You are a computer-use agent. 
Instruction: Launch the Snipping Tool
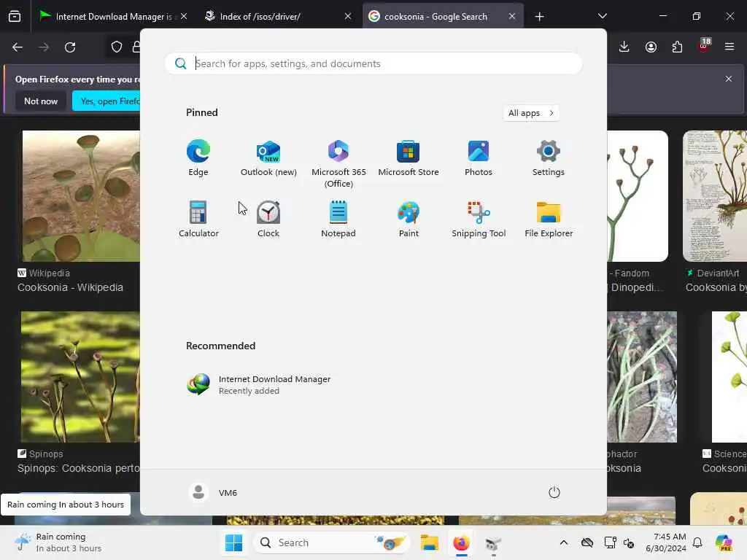point(479,219)
